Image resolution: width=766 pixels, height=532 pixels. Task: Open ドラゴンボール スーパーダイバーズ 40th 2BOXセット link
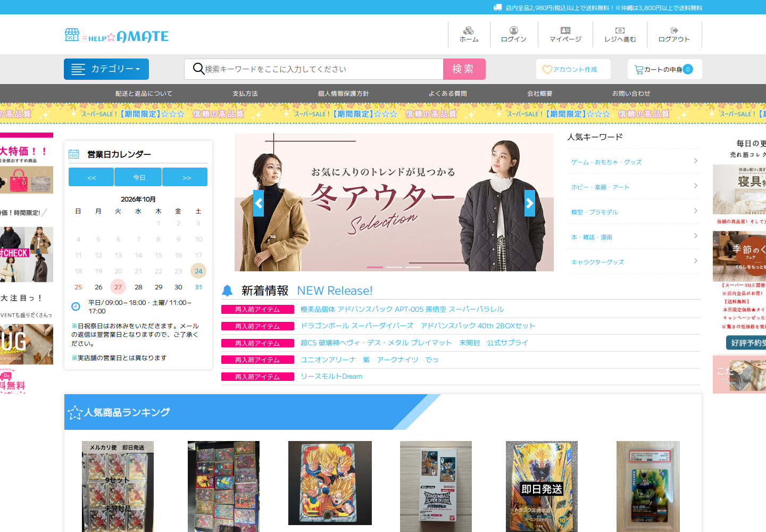click(418, 326)
